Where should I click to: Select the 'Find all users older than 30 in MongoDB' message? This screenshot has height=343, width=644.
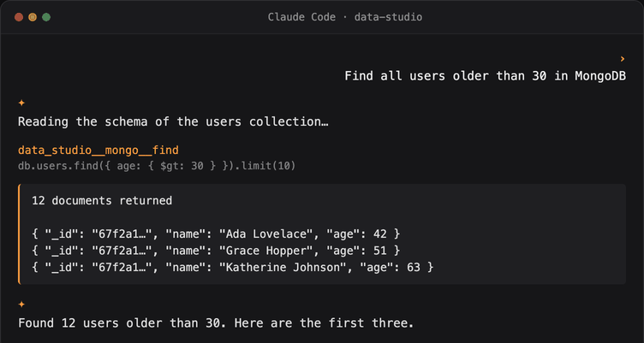[485, 76]
